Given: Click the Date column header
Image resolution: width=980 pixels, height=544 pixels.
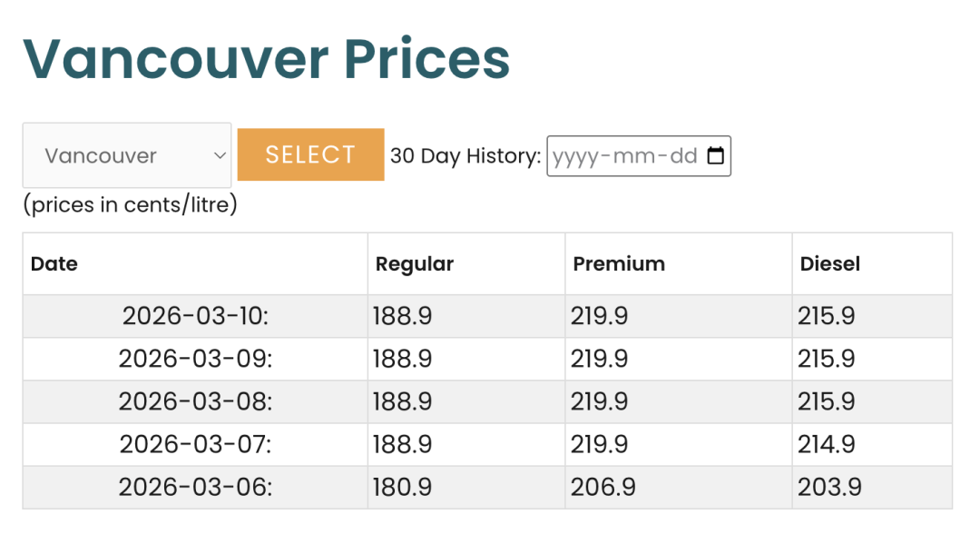Looking at the screenshot, I should (x=54, y=264).
